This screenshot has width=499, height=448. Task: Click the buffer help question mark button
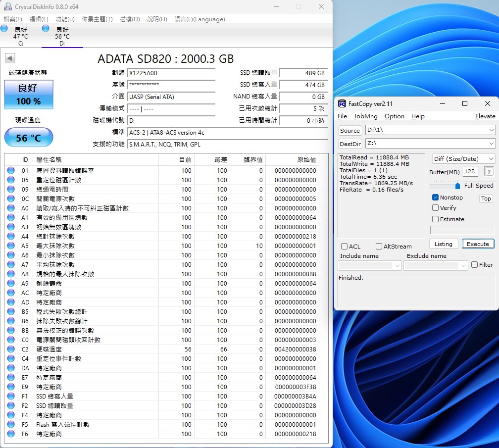point(489,172)
